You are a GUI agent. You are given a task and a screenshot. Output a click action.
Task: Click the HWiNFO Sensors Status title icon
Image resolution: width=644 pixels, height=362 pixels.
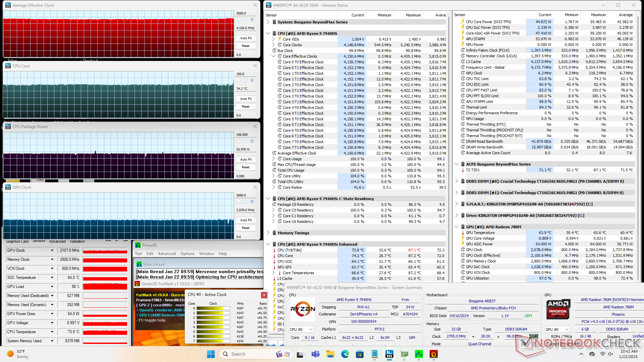(x=268, y=5)
